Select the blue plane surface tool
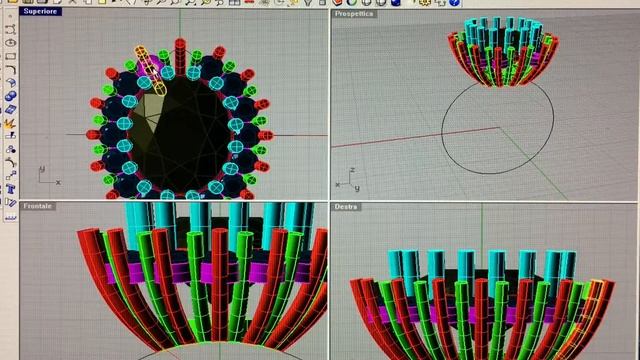The height and width of the screenshot is (360, 640). tap(11, 109)
